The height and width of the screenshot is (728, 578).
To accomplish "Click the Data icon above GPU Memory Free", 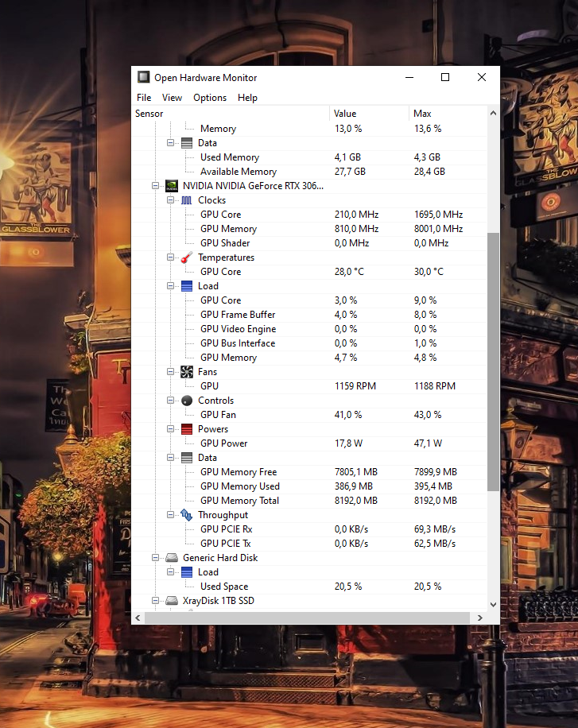I will pos(186,458).
